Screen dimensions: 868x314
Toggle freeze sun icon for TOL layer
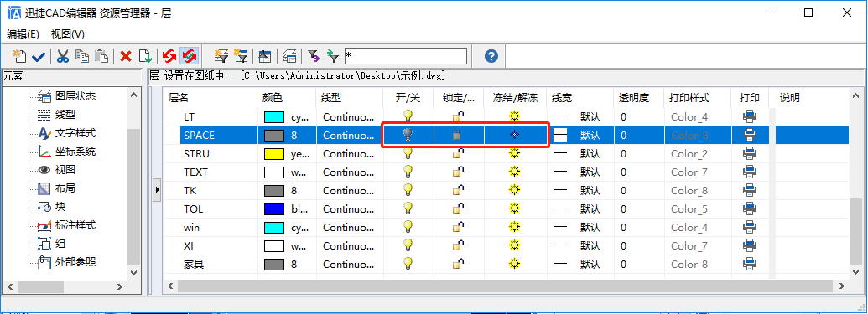coord(515,208)
